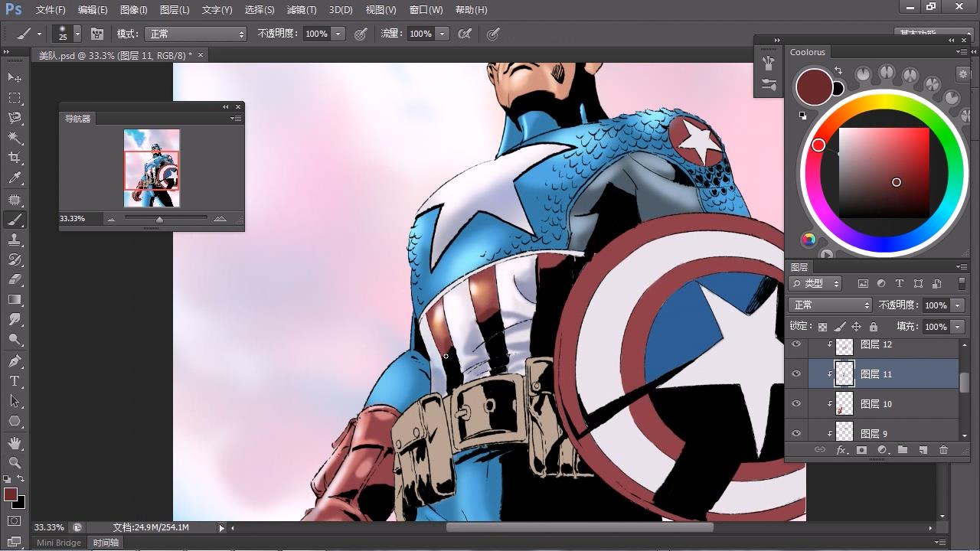Select the Shape tool
This screenshot has height=551, width=980.
[15, 421]
